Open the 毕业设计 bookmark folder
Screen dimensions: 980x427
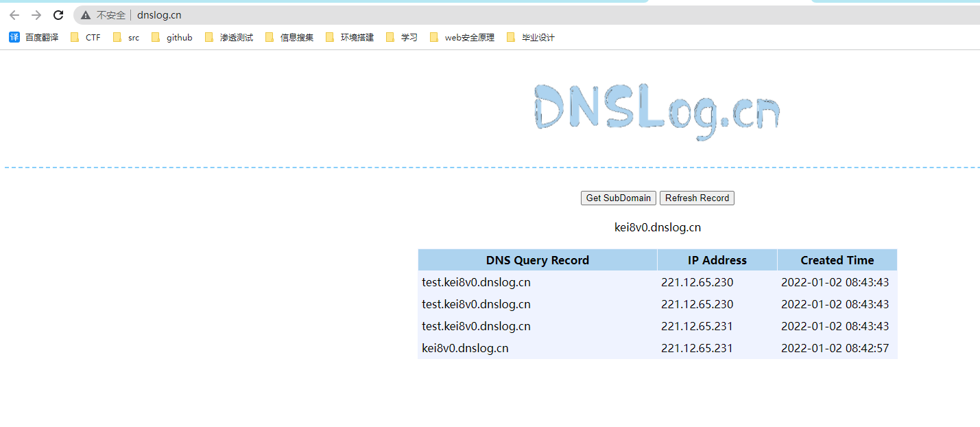(531, 38)
